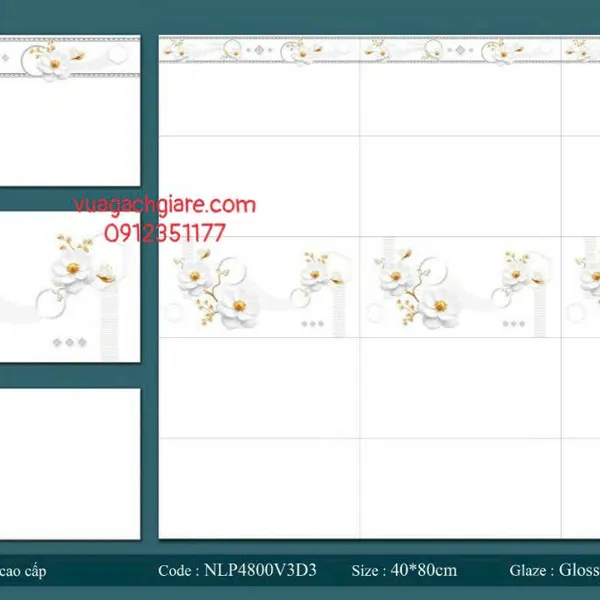The height and width of the screenshot is (600, 600).
Task: Click the circle outline on the middle-left tile
Action: (47, 298)
